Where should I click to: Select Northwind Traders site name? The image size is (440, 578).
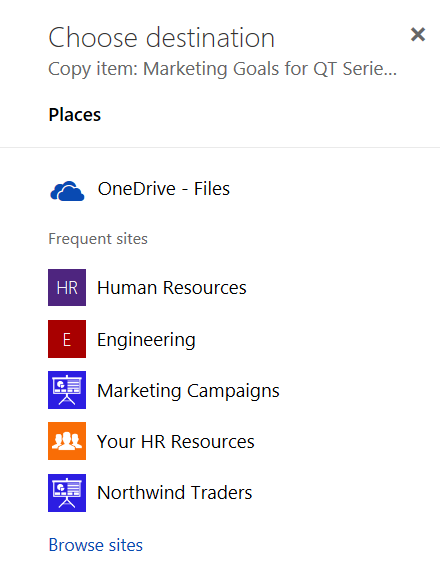[x=175, y=493]
